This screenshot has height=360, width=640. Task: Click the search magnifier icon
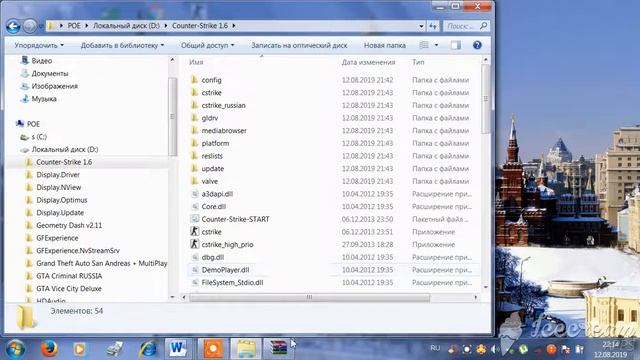(484, 26)
